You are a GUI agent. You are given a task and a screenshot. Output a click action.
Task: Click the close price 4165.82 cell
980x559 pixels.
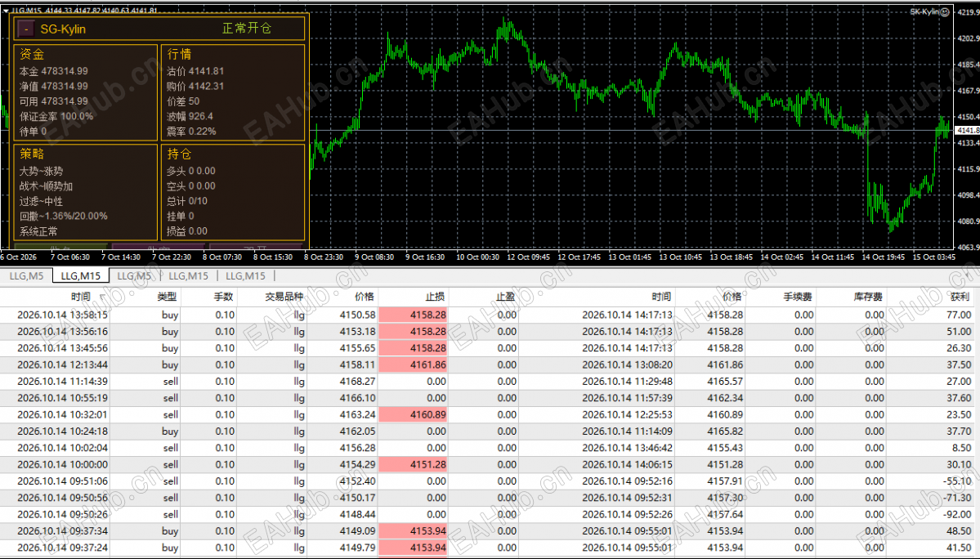(725, 432)
